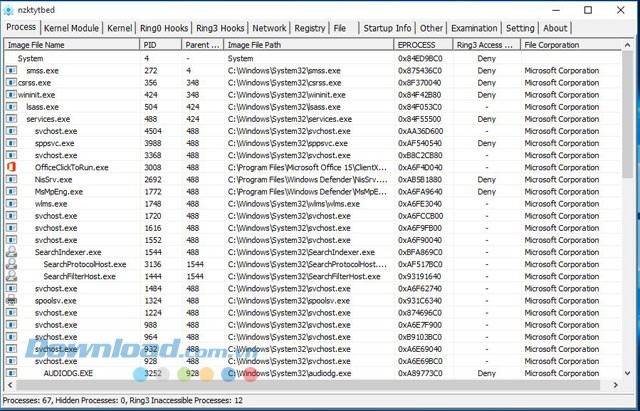
Task: Switch to the Examination tab
Action: (474, 28)
